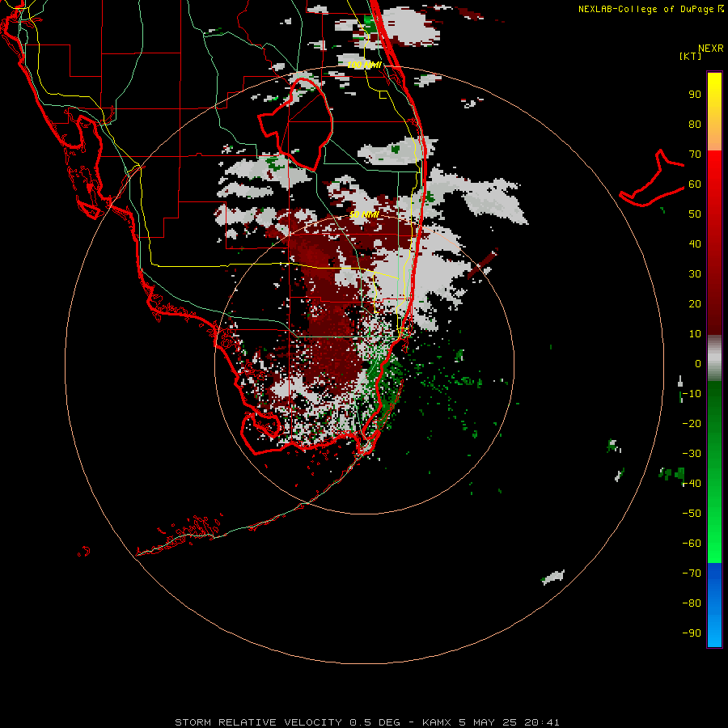Click the NEXR label above the scale
Viewport: 728px width, 728px height.
[711, 49]
